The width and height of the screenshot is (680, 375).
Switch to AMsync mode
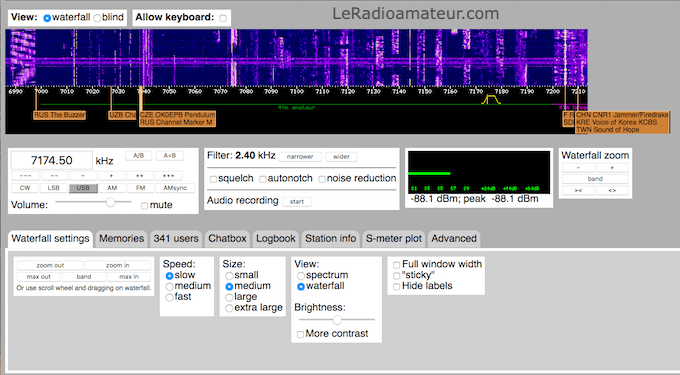point(175,188)
